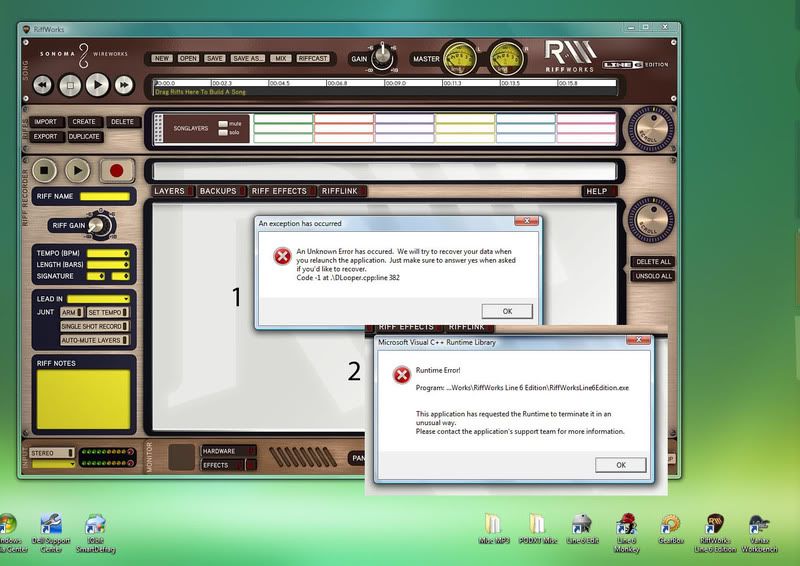Click the song timeline at 00:04.5
Viewport: 800px width, 566px height.
tap(280, 83)
